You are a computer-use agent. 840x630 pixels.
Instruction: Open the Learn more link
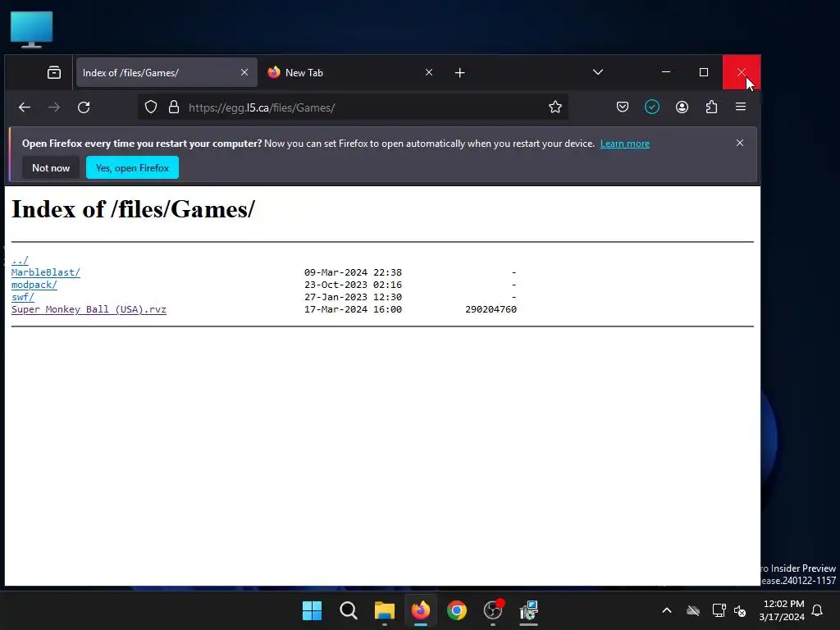tap(624, 144)
